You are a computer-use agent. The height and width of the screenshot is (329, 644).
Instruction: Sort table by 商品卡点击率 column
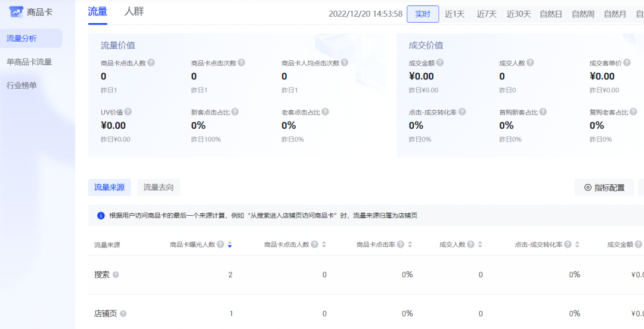[410, 244]
